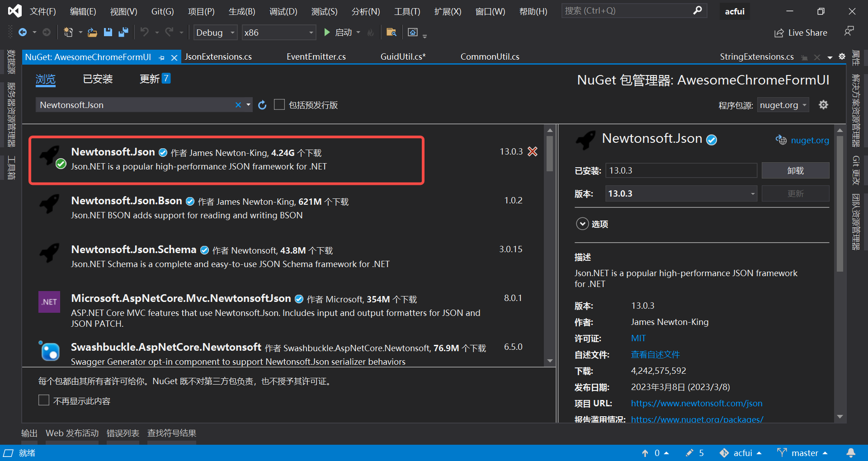
Task: Open the newtonsoft.com/json project URL
Action: [697, 403]
